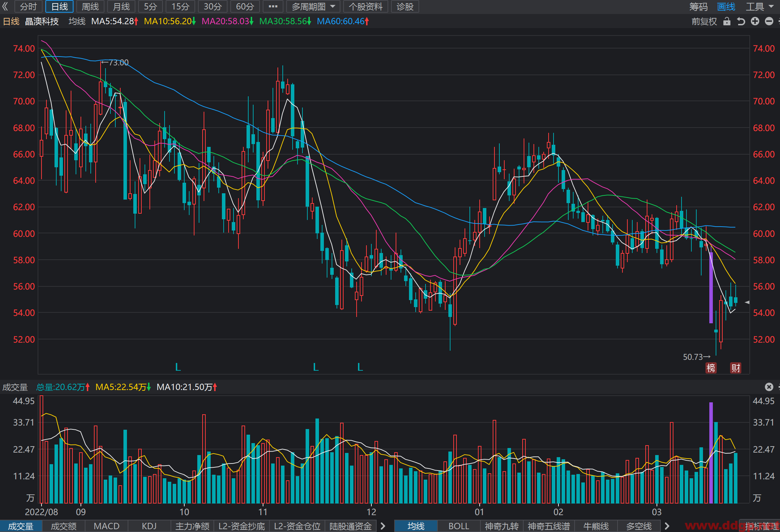Expand the 多周期图 dropdown
This screenshot has width=780, height=532.
(313, 7)
